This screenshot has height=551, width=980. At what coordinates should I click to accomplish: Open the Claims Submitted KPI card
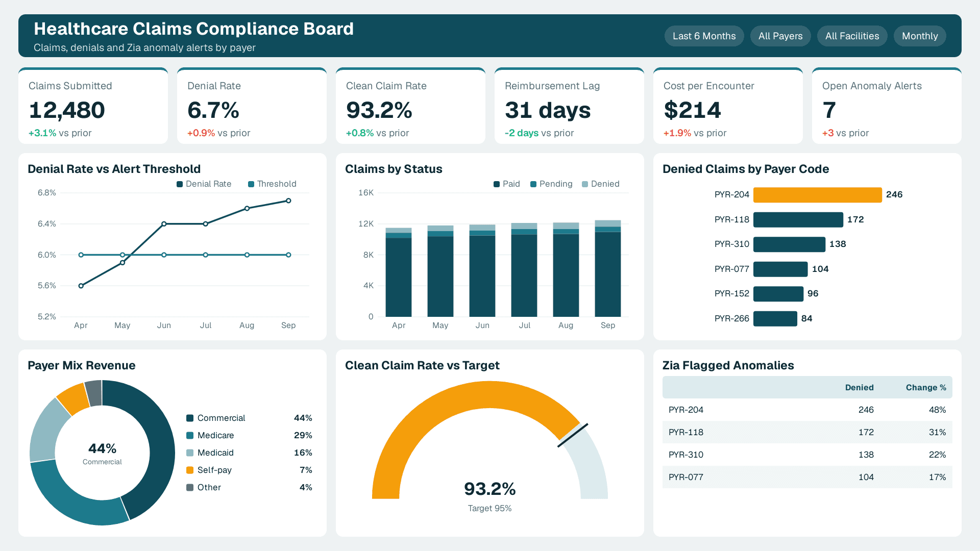pos(93,106)
